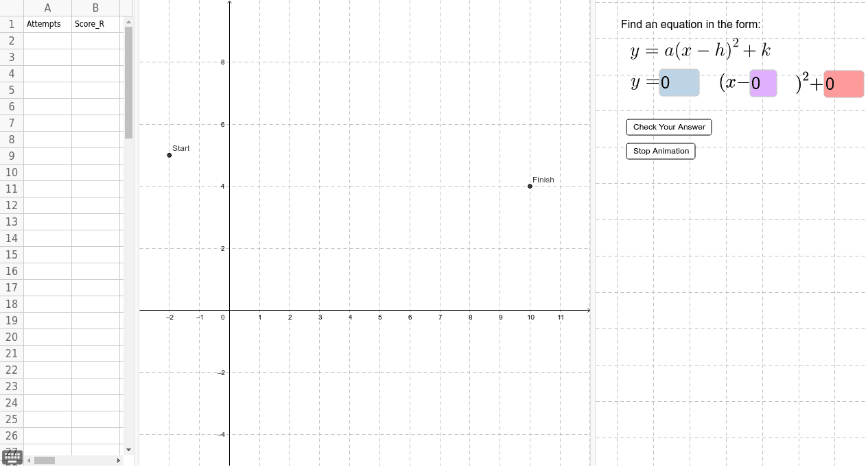Click the x-axis label 11

click(561, 317)
